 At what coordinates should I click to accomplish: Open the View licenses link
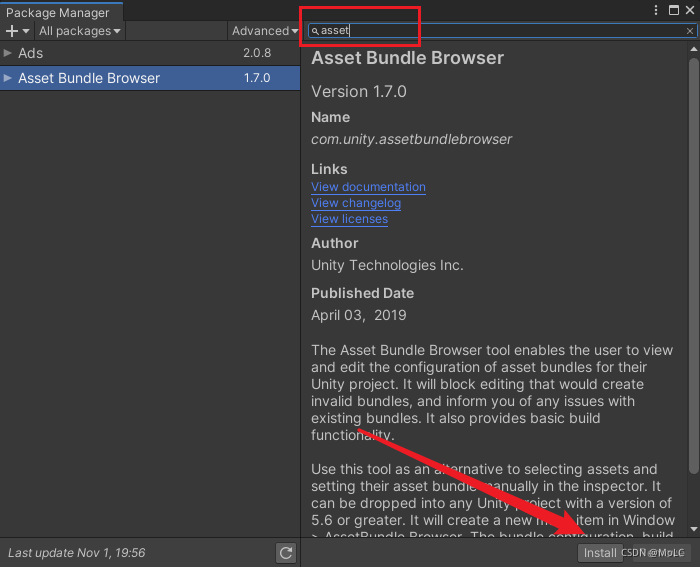tap(350, 219)
